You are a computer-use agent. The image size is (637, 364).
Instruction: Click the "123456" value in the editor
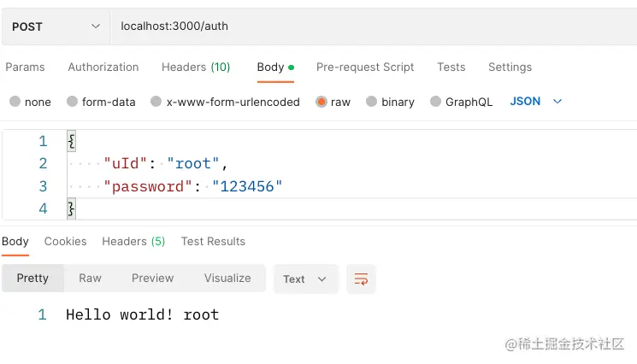(x=247, y=186)
